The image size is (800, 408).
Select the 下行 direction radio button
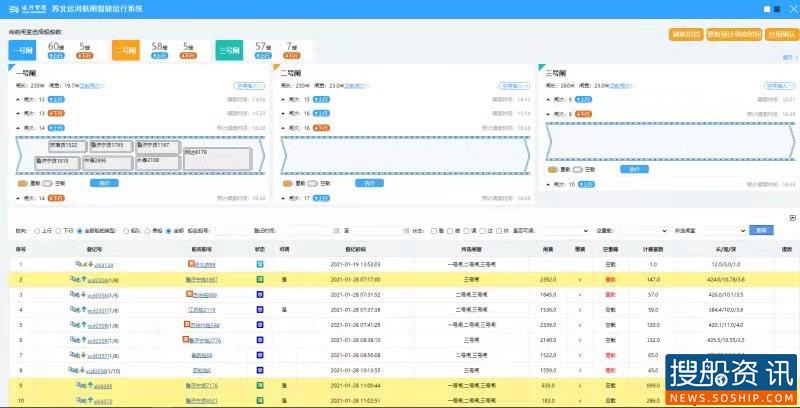pyautogui.click(x=59, y=231)
